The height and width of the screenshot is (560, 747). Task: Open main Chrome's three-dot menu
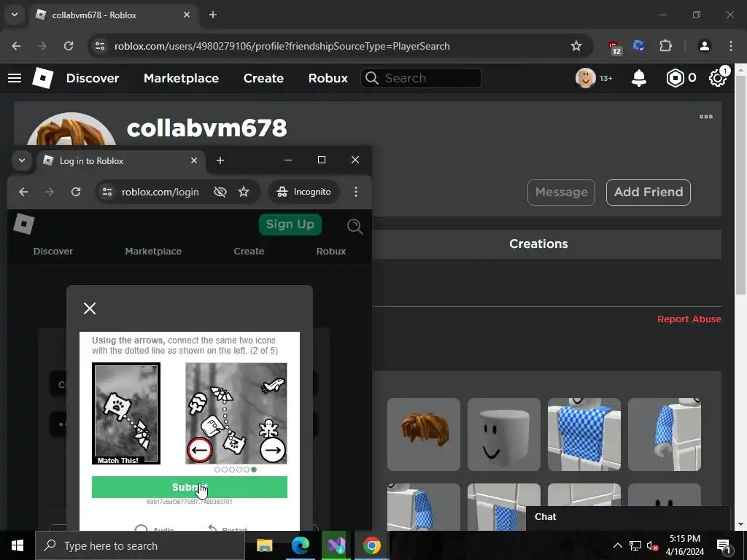(x=730, y=46)
